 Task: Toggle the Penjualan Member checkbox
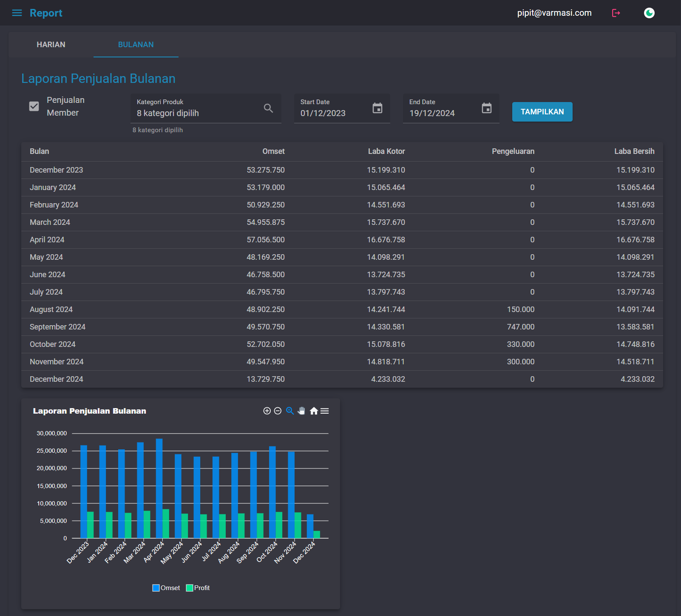coord(34,106)
